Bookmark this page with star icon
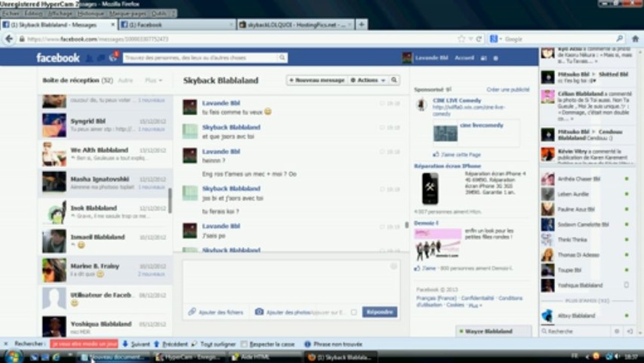This screenshot has width=644, height=363. pyautogui.click(x=461, y=39)
